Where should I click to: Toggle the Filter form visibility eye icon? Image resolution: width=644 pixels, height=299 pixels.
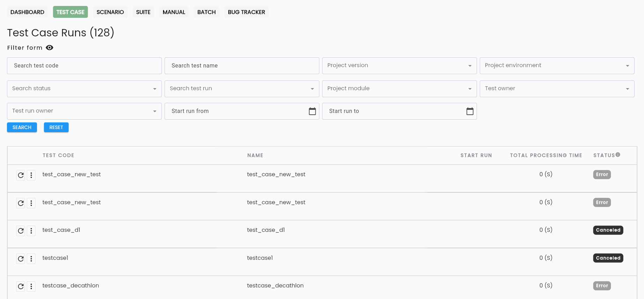coord(50,48)
